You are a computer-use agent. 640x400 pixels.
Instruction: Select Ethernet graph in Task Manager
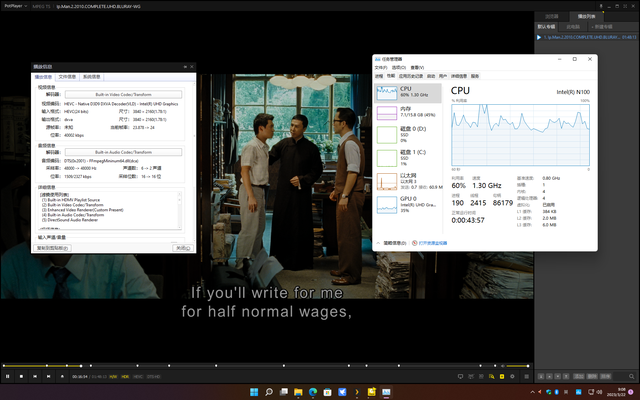tap(408, 181)
